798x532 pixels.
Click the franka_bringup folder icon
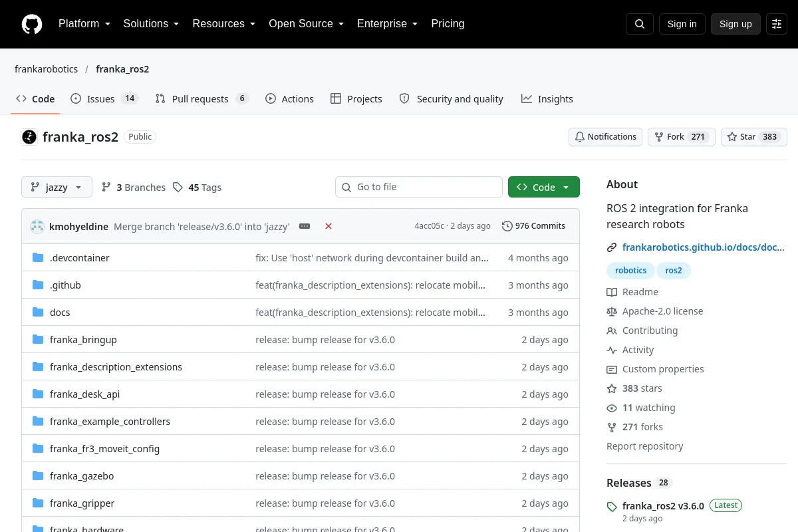pos(38,340)
